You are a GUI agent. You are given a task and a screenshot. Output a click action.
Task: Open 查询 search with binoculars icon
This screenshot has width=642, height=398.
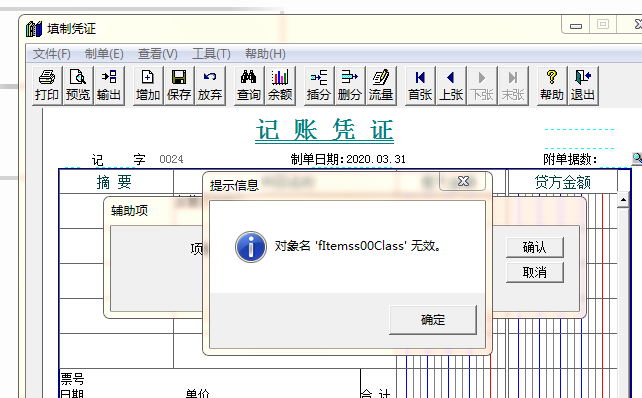(x=249, y=86)
